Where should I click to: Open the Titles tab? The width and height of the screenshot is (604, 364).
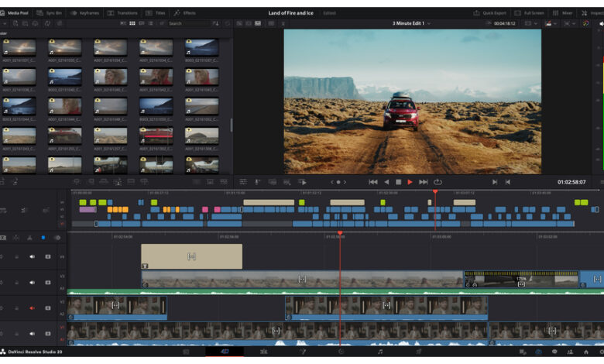(156, 13)
